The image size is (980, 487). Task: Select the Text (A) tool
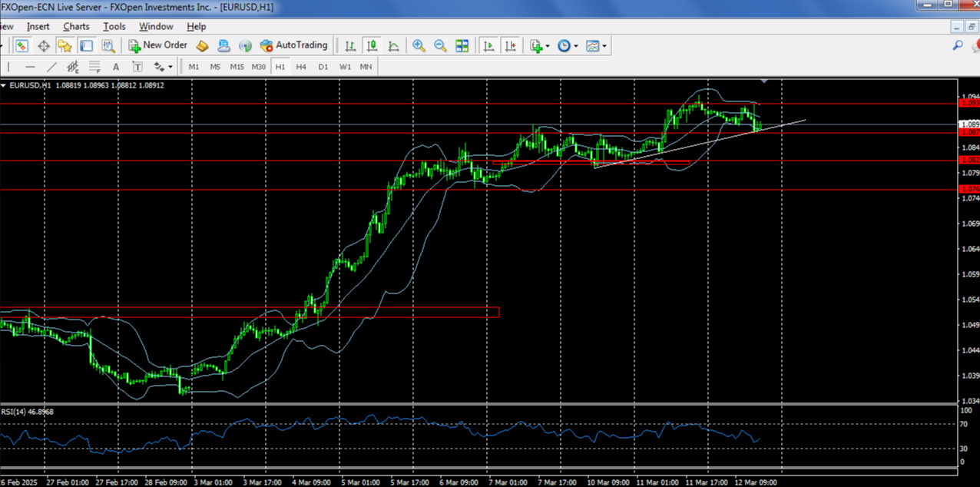116,67
